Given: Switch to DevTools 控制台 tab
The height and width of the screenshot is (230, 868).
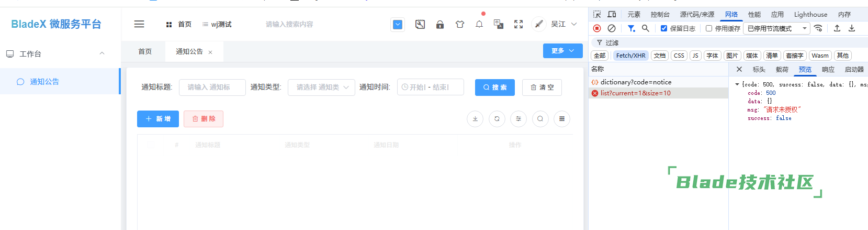Looking at the screenshot, I should tap(660, 15).
